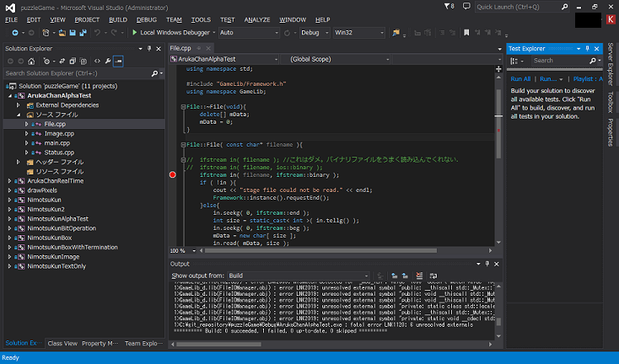Open the feedback speech bubble icon
619x364 pixels.
pos(466,6)
